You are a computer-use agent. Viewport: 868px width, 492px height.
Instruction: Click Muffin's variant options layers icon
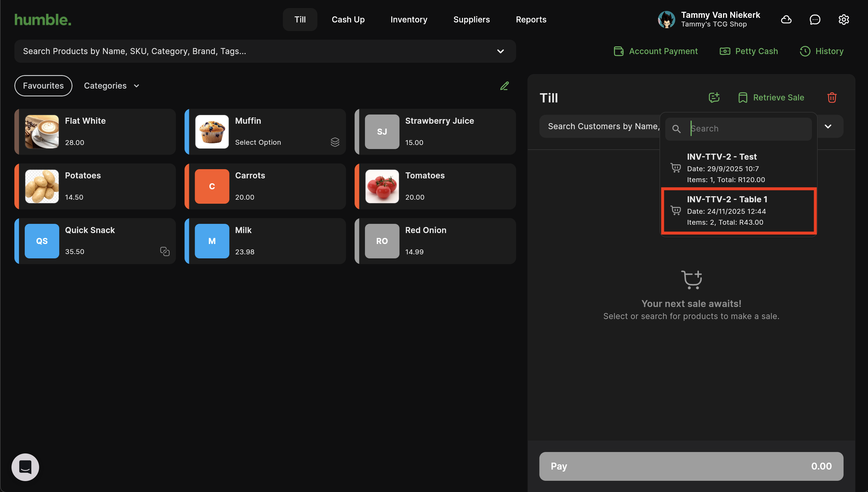point(335,142)
